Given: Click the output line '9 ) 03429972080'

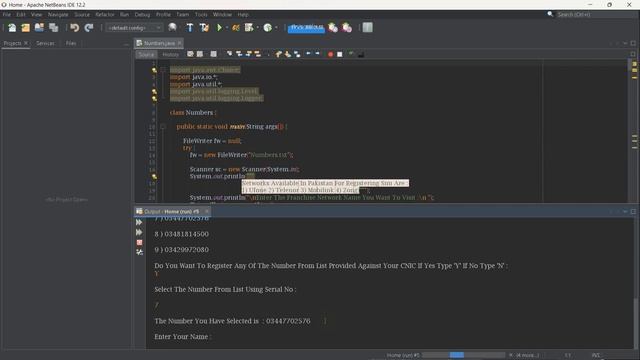Looking at the screenshot, I should point(182,250).
